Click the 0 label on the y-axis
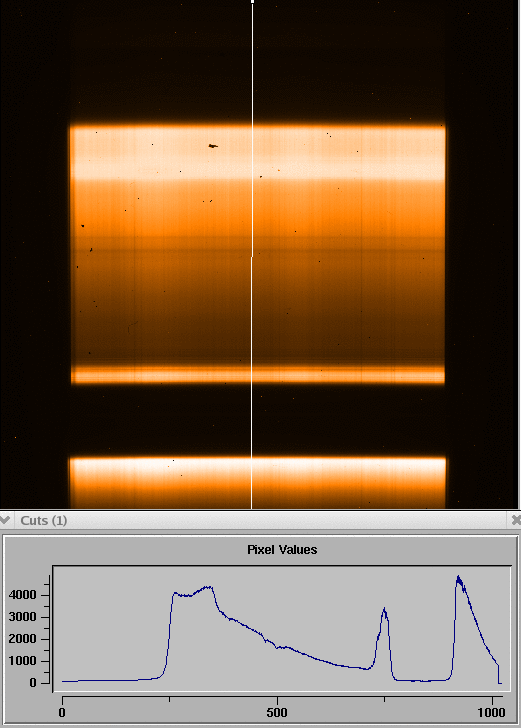Screen dimensions: 521x728 tap(33, 683)
